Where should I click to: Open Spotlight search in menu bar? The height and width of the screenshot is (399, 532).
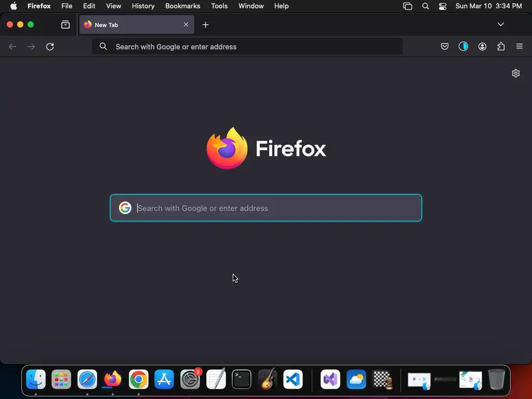pos(425,6)
